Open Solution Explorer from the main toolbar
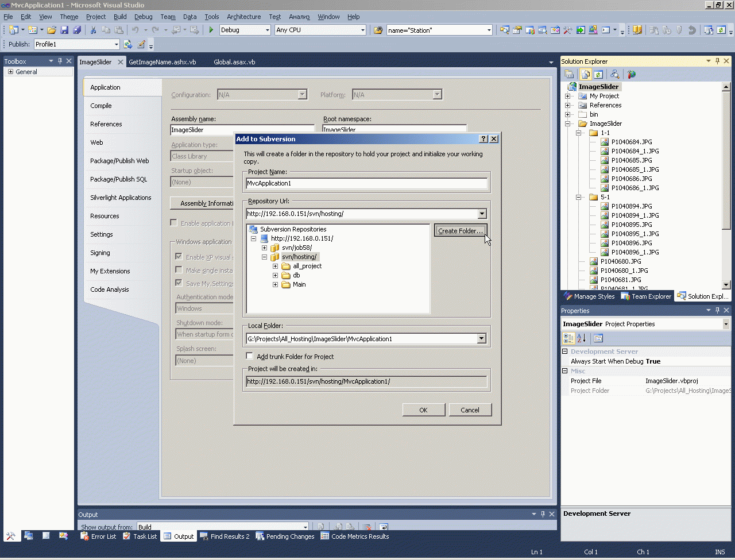 point(505,30)
